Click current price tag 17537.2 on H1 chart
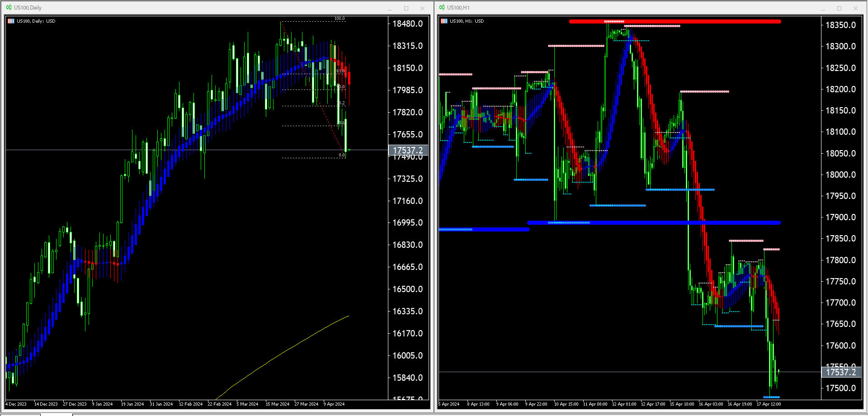 pyautogui.click(x=841, y=372)
